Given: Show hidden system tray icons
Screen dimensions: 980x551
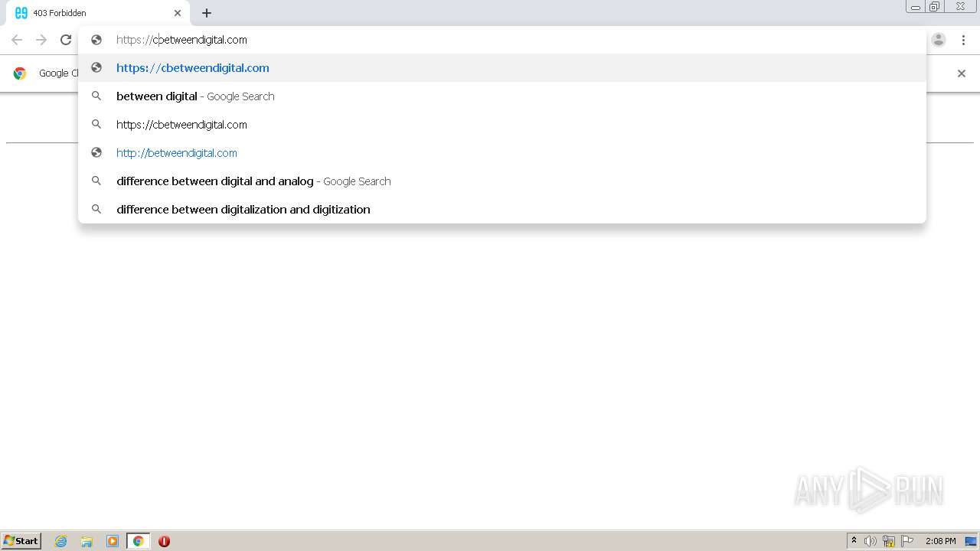Looking at the screenshot, I should (854, 541).
